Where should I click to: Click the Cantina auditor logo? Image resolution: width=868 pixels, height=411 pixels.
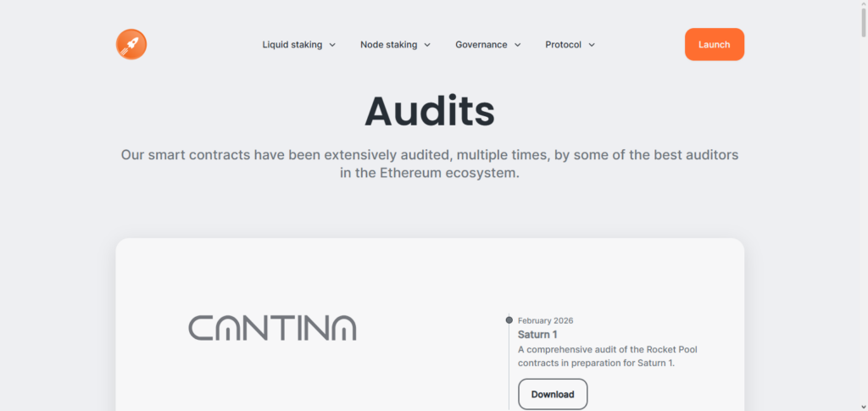[x=272, y=328]
